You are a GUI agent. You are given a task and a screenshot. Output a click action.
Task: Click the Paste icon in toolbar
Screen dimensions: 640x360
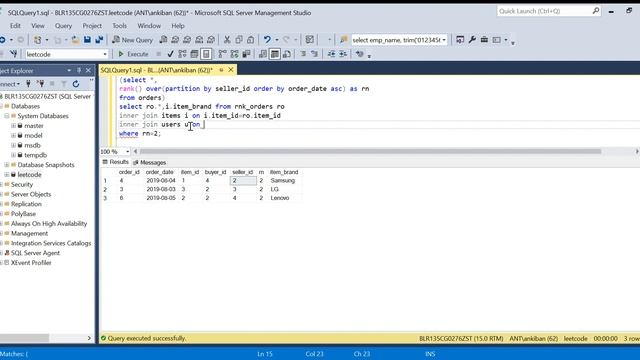[251, 40]
